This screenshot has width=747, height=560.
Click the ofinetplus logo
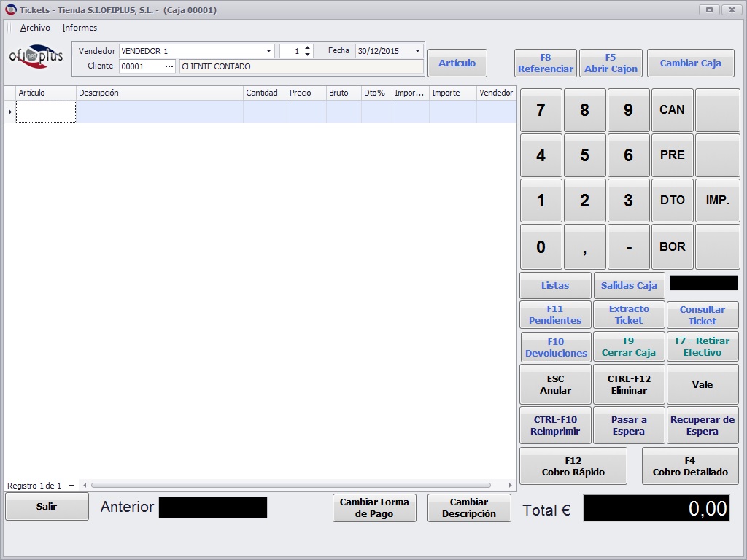tap(36, 57)
